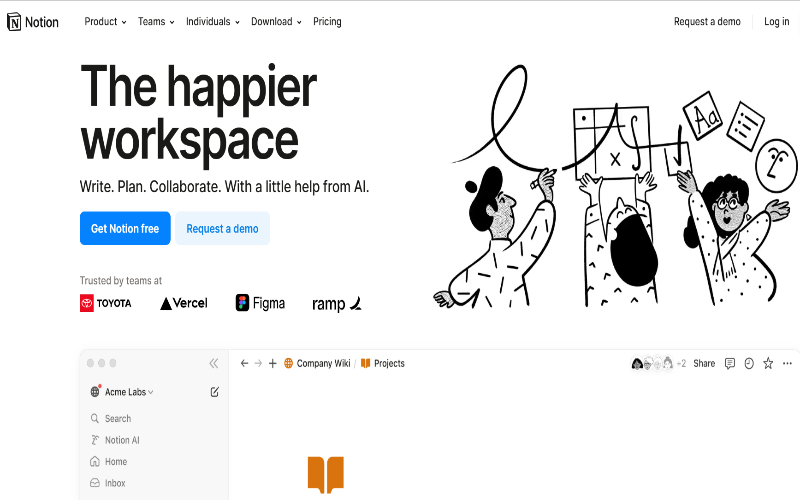
Task: Open the Projects breadcrumb
Action: (x=383, y=363)
